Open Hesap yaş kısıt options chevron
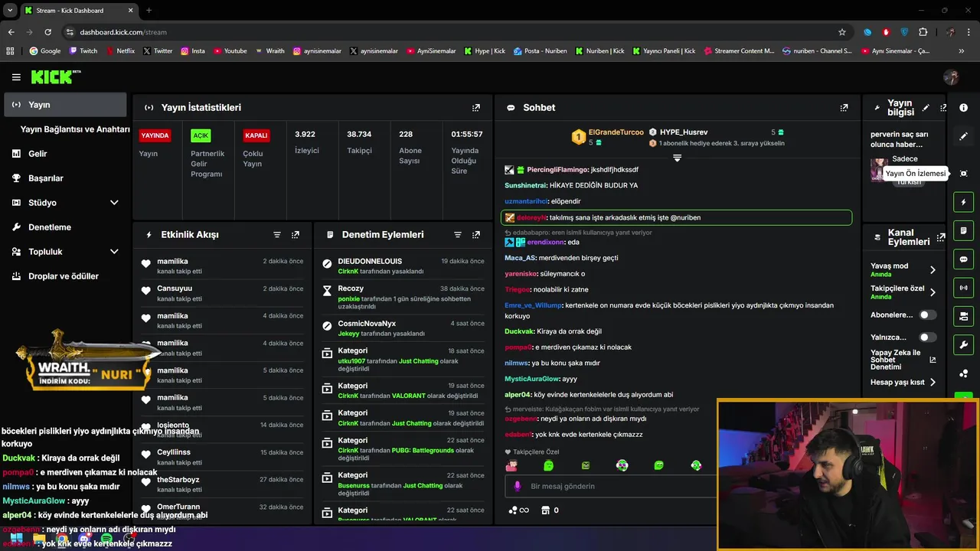The width and height of the screenshot is (980, 551). [x=933, y=382]
